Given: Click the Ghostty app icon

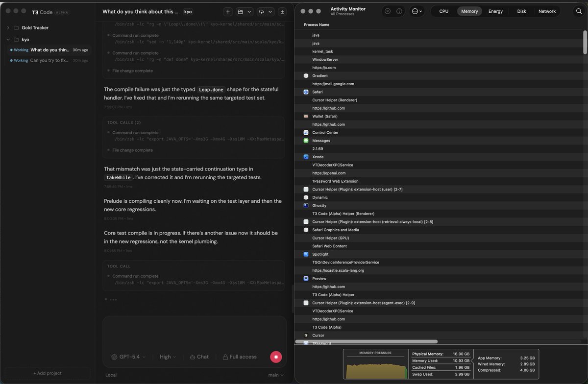Looking at the screenshot, I should [306, 206].
